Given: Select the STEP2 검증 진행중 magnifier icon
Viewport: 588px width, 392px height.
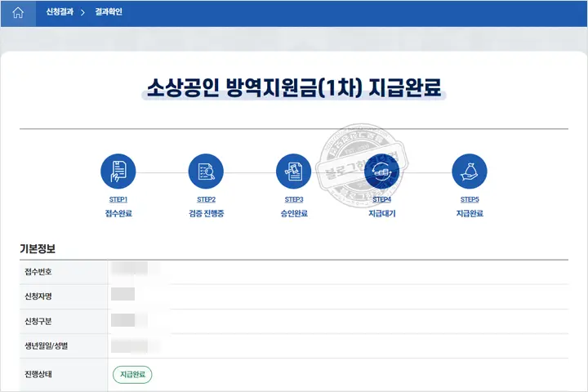Looking at the screenshot, I should 206,171.
